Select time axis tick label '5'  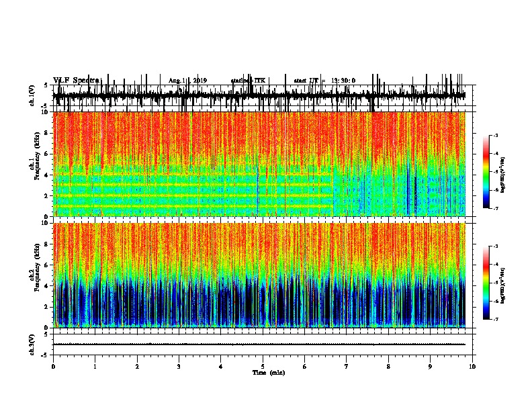click(x=263, y=367)
